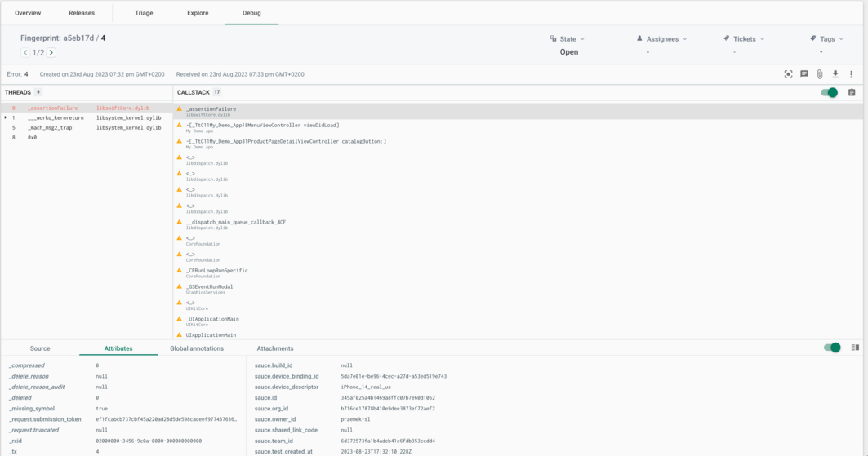
Task: Click the clipboard icon in the callstack header
Action: click(852, 93)
